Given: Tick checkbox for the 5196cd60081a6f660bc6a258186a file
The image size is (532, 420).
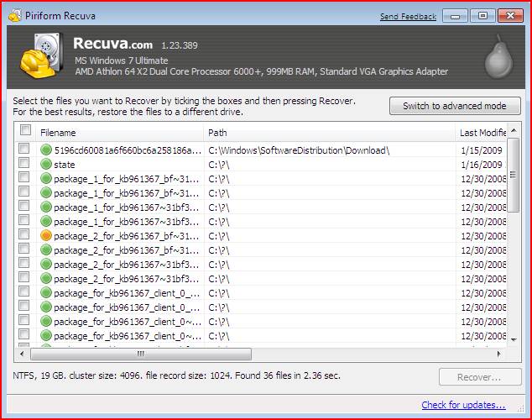Looking at the screenshot, I should [23, 149].
